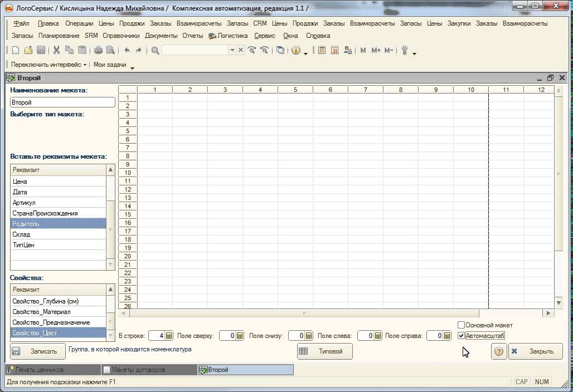Click sort arrow in Свойства list header
Image resolution: width=573 pixels, height=392 pixels.
110,290
